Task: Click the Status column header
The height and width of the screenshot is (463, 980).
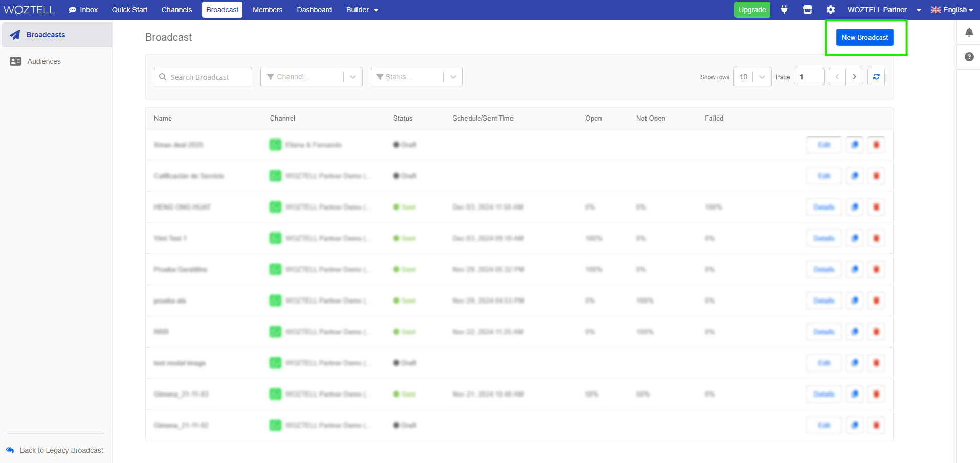Action: pos(403,118)
